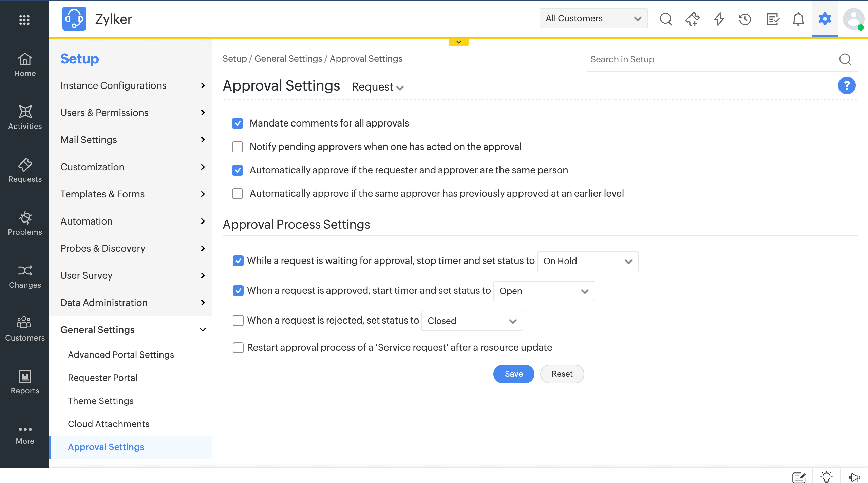868x483 pixels.
Task: Open Theme Settings submenu item
Action: [x=100, y=401]
